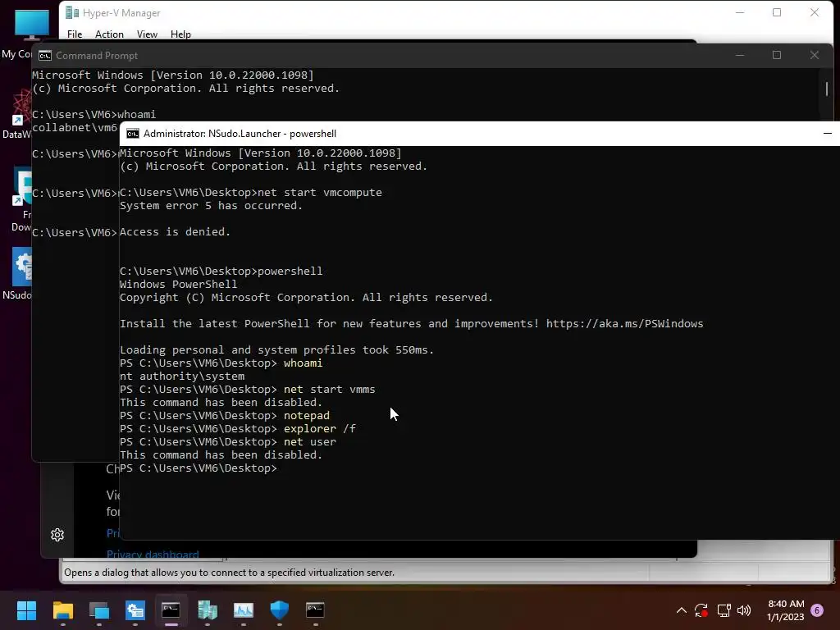The image size is (840, 630).
Task: Click the Command Prompt vertical scrollbar thumb
Action: tap(827, 89)
